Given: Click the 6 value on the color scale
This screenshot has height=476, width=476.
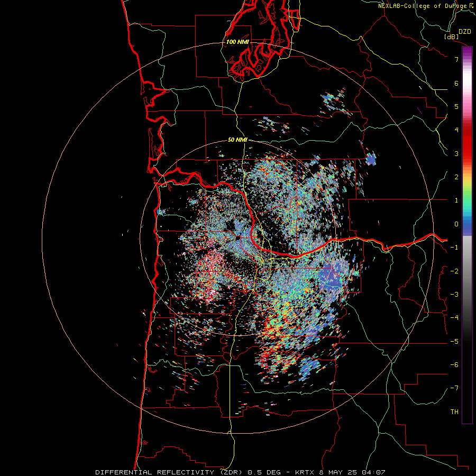Looking at the screenshot, I should pyautogui.click(x=456, y=83).
